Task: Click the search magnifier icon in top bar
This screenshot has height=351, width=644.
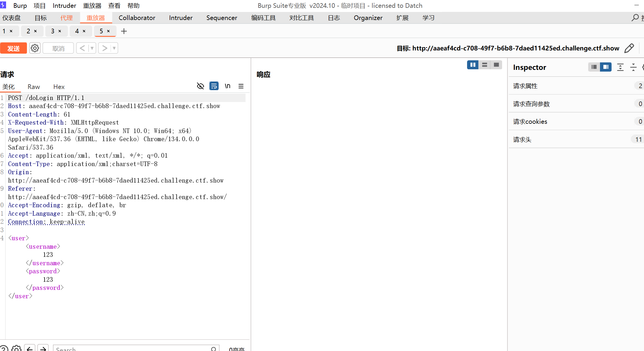Action: click(635, 18)
